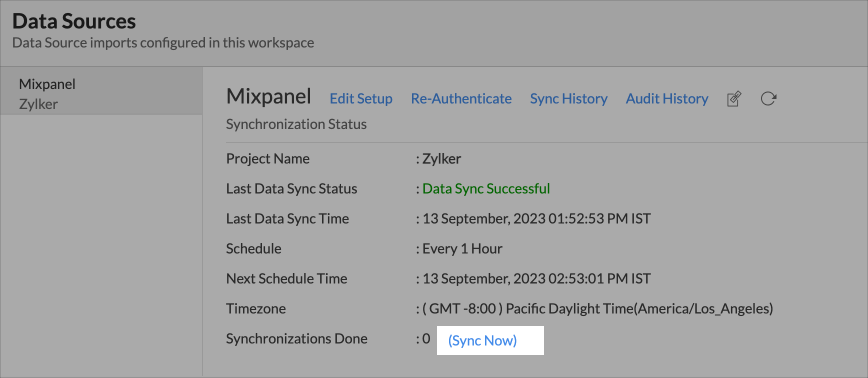This screenshot has height=378, width=868.
Task: Click Zylker under Mixpanel in the sidebar
Action: click(38, 104)
